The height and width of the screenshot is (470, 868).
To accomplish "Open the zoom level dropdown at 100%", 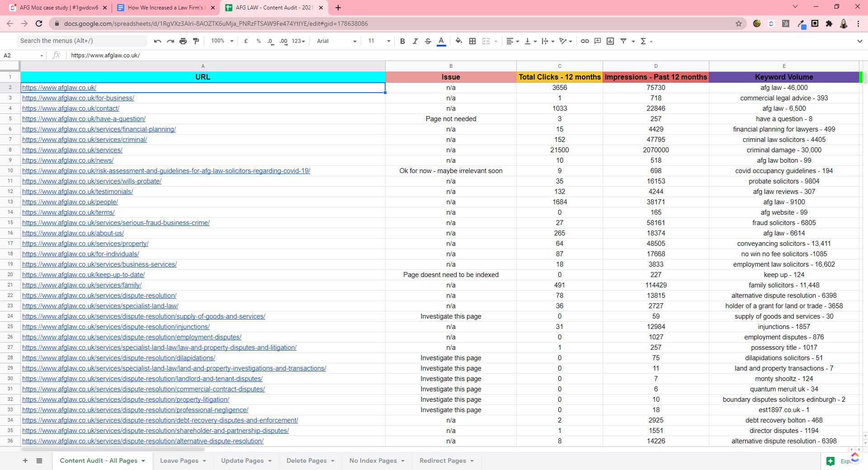I will pyautogui.click(x=220, y=41).
